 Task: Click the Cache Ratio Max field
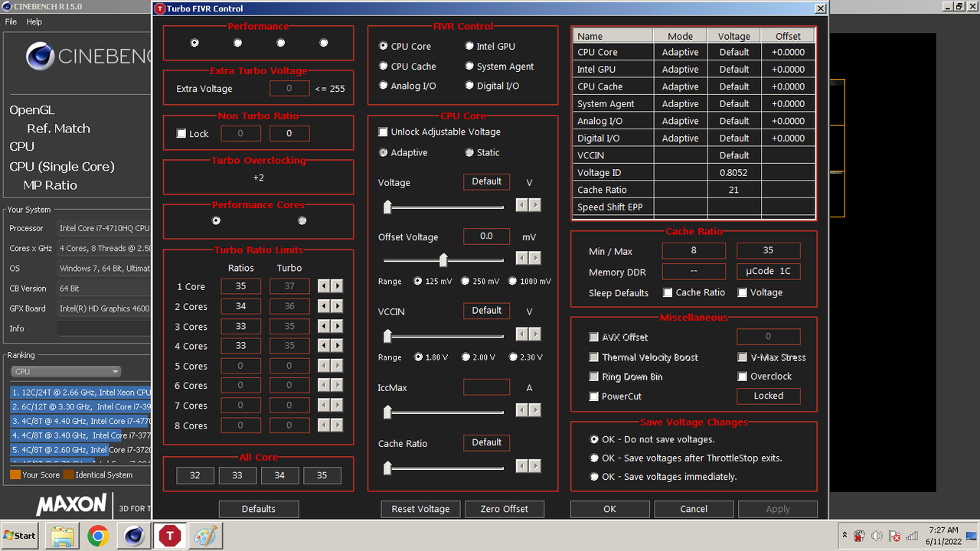tap(768, 250)
